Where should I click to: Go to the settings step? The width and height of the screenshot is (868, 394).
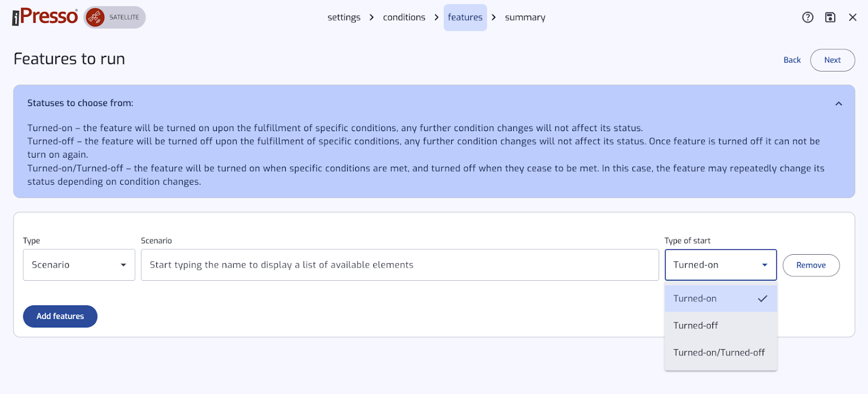pyautogui.click(x=344, y=17)
